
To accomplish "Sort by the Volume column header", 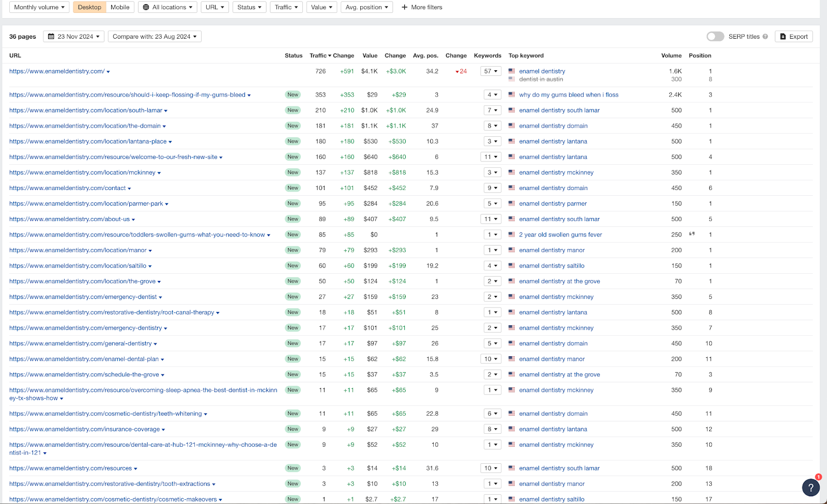I will coord(671,56).
